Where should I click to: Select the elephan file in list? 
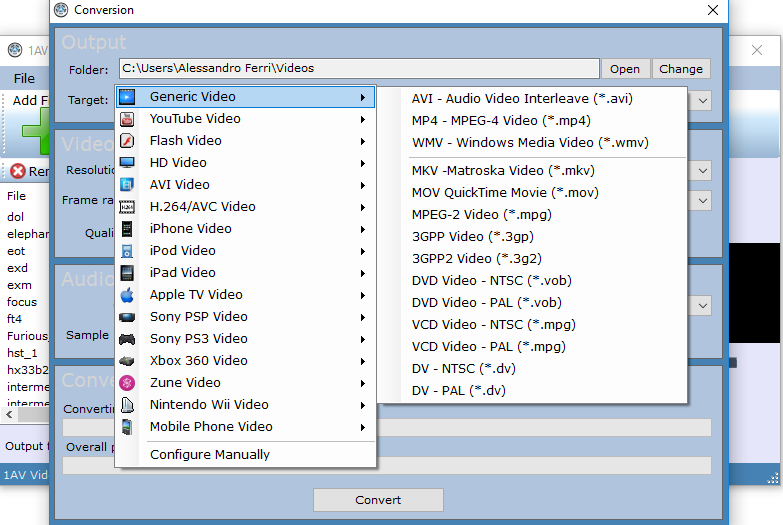[x=27, y=234]
